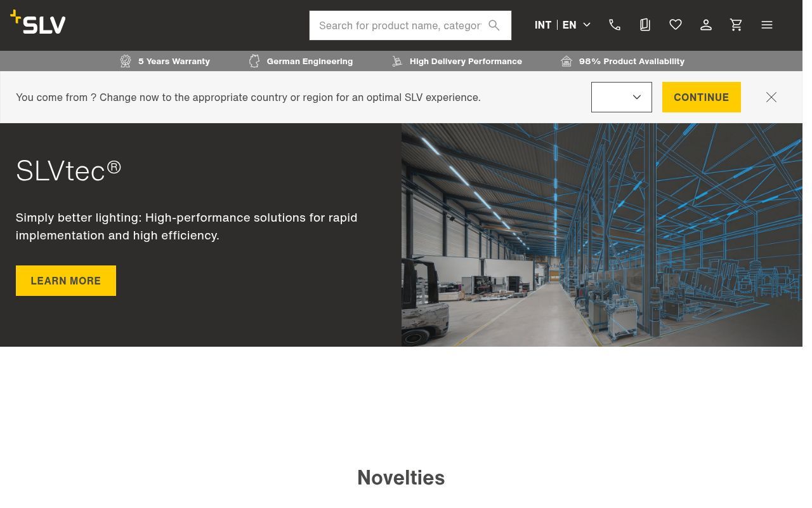Image resolution: width=812 pixels, height=508 pixels.
Task: Open the country selection dropdown
Action: pos(622,97)
